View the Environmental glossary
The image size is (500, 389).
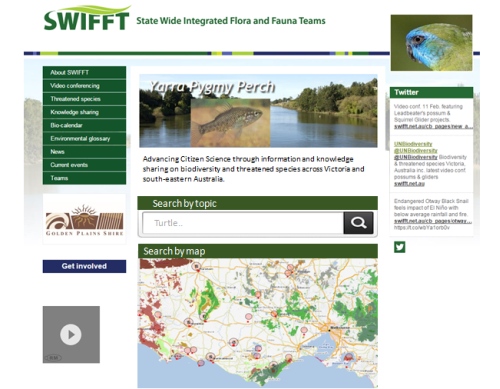(x=84, y=138)
